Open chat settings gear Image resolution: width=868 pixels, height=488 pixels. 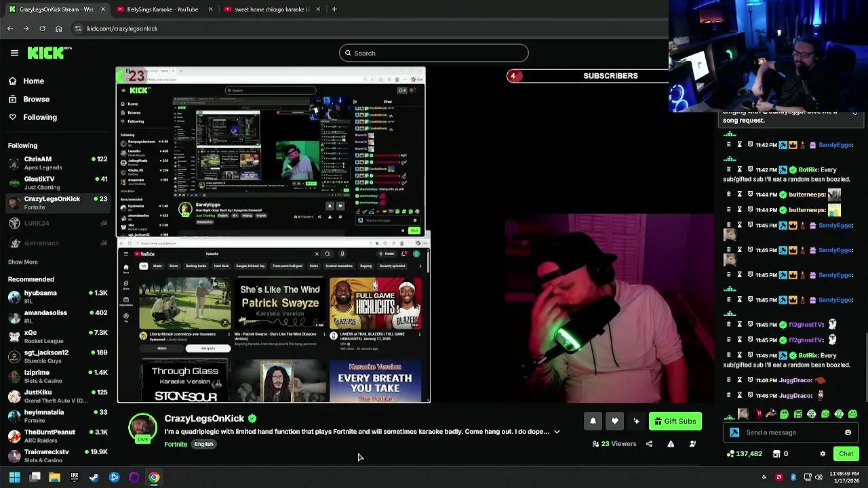click(823, 454)
